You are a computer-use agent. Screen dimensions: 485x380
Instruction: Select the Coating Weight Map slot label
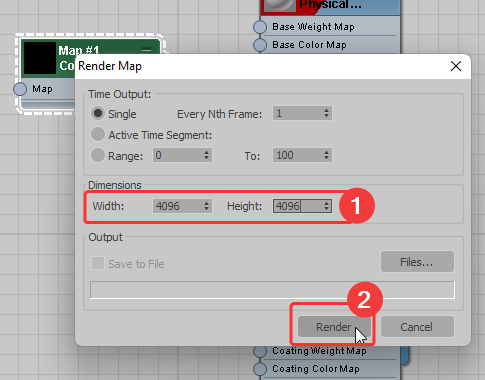[x=319, y=351]
